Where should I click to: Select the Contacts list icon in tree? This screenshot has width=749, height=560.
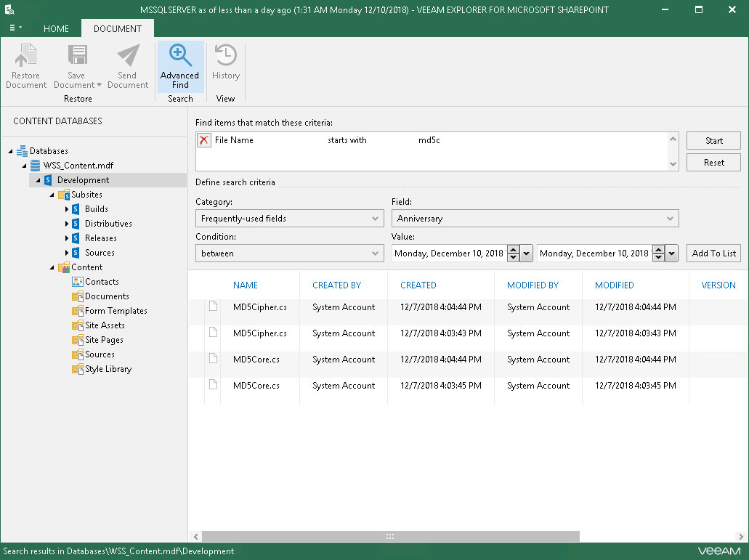[x=78, y=282]
